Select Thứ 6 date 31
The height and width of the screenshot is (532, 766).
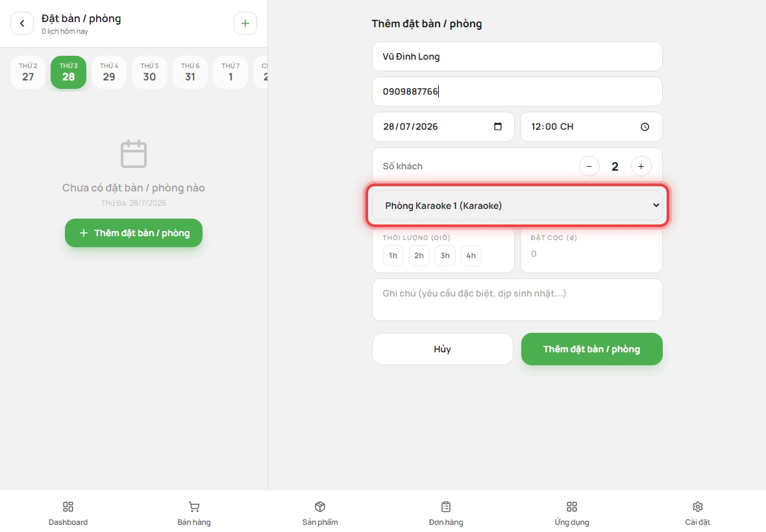[190, 72]
